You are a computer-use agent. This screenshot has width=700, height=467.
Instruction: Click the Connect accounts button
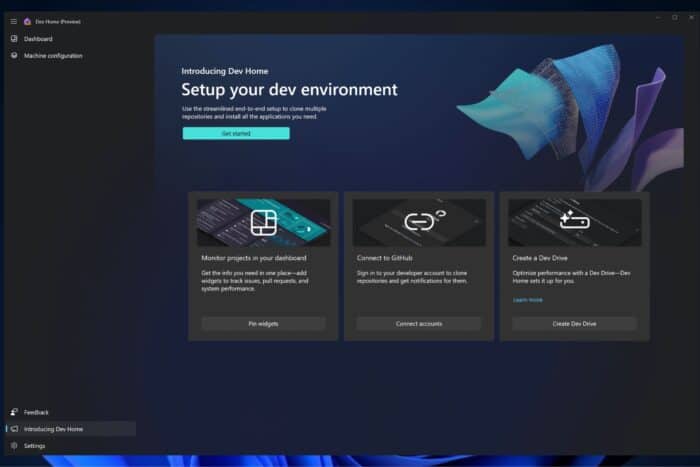[419, 324]
